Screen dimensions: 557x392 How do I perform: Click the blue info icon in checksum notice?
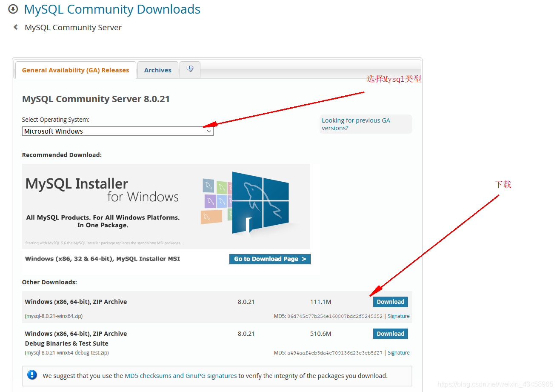pyautogui.click(x=32, y=375)
